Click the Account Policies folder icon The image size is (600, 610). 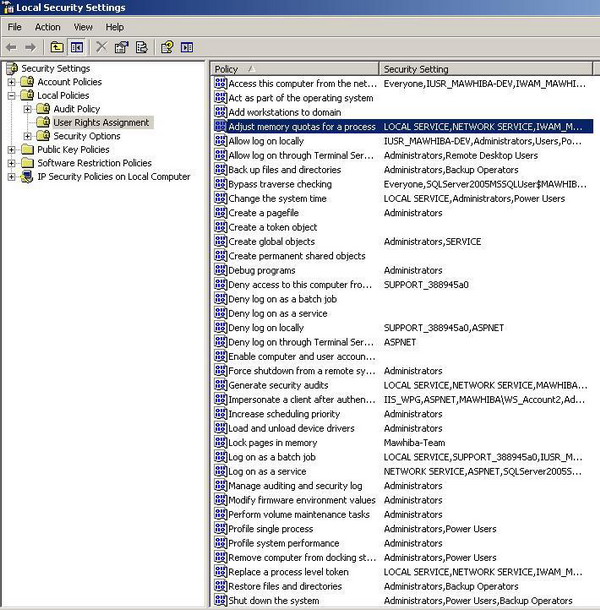click(27, 82)
